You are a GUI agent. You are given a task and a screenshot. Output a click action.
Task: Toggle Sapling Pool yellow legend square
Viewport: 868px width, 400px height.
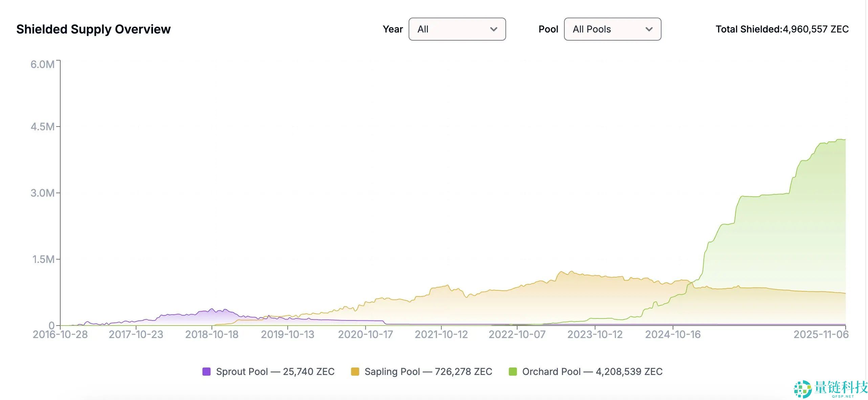[x=355, y=372]
